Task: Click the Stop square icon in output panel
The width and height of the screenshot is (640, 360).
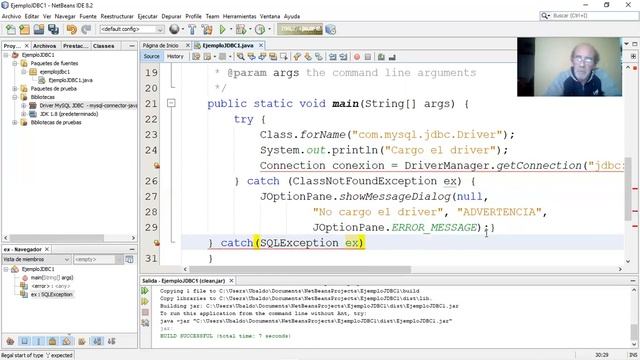Action: pos(145,312)
